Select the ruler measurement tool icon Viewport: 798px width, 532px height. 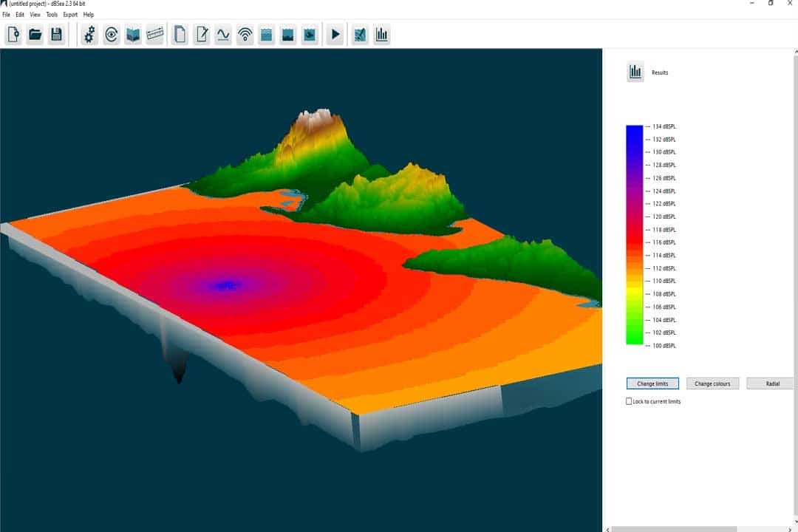tap(154, 34)
